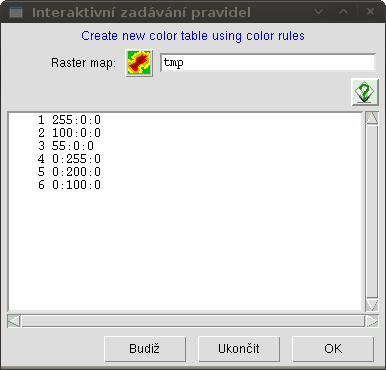The width and height of the screenshot is (386, 370).
Task: Click the Budiž button
Action: click(145, 349)
